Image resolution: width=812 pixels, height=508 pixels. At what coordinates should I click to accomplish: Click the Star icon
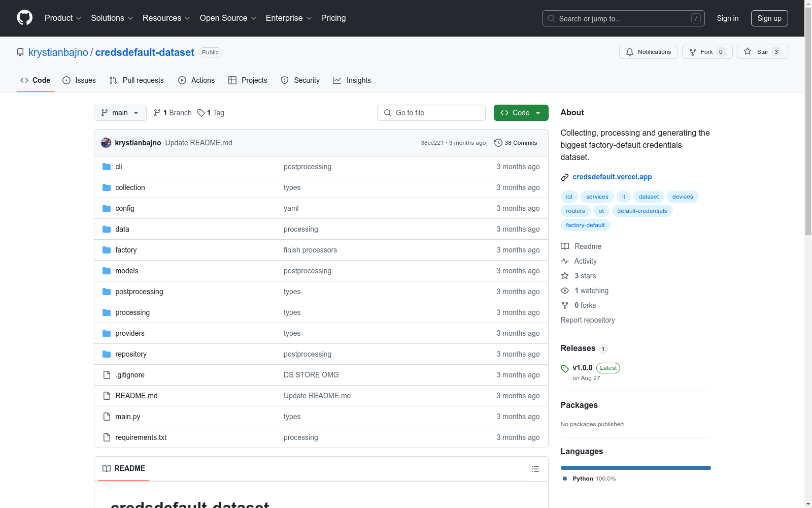[748, 51]
